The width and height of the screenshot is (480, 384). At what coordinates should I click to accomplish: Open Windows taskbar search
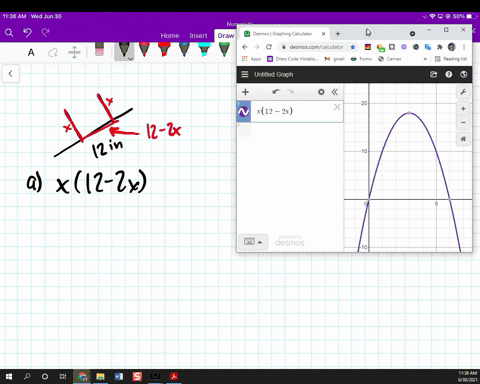click(27, 377)
